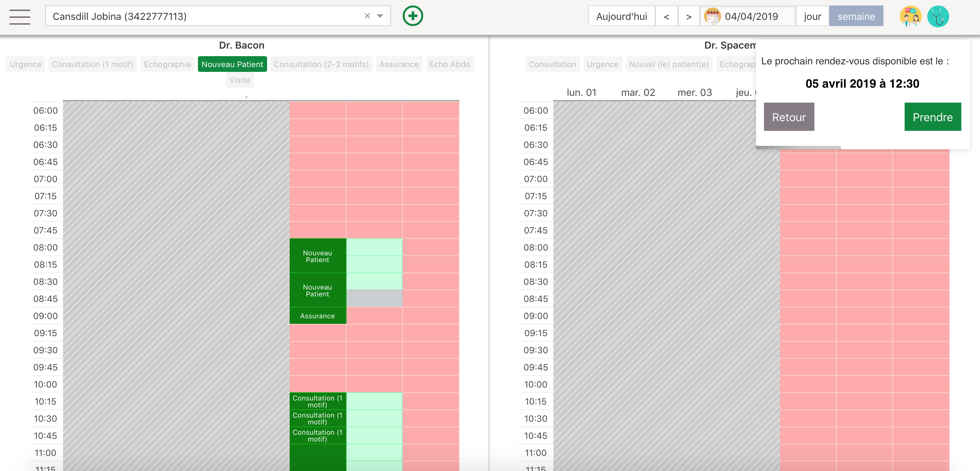Open the 10:45 Consultation (1 motif) slot
Screen dimensions: 980x471
pyautogui.click(x=318, y=435)
